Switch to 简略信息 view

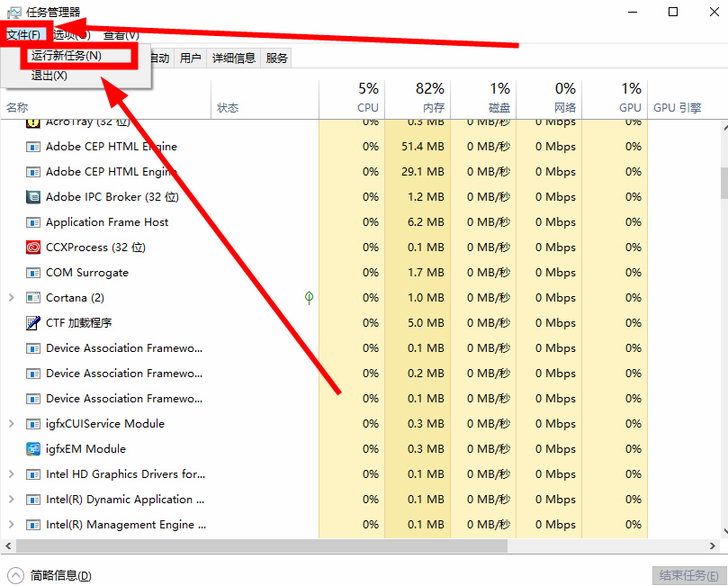49,574
